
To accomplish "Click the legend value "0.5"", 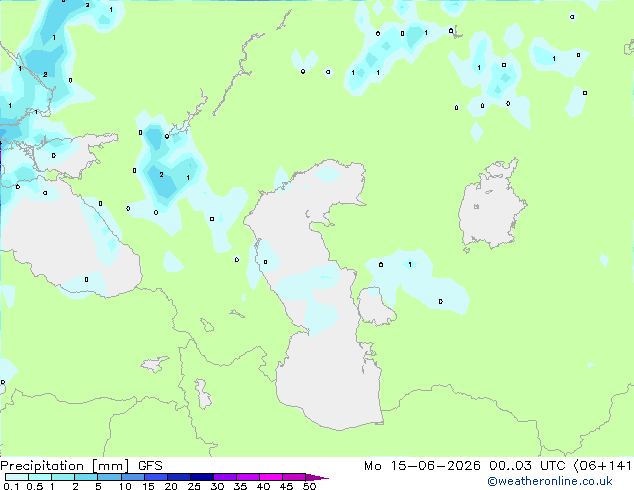I will click(x=34, y=486).
